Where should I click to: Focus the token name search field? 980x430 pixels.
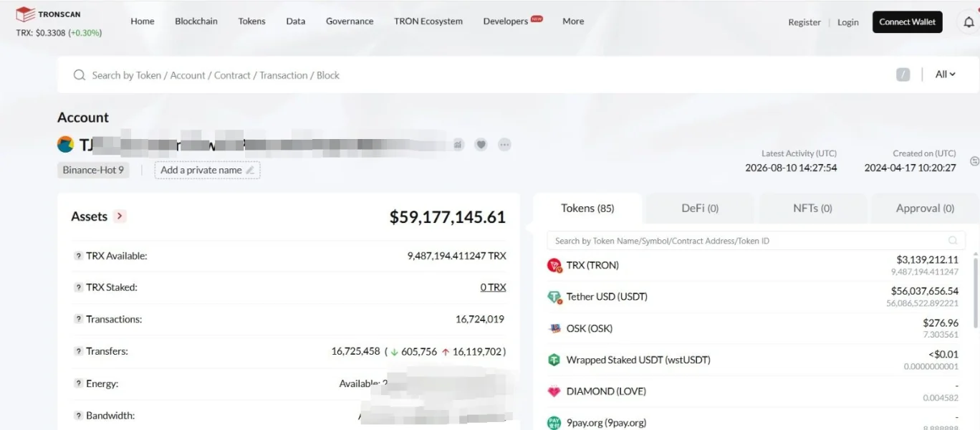point(756,241)
